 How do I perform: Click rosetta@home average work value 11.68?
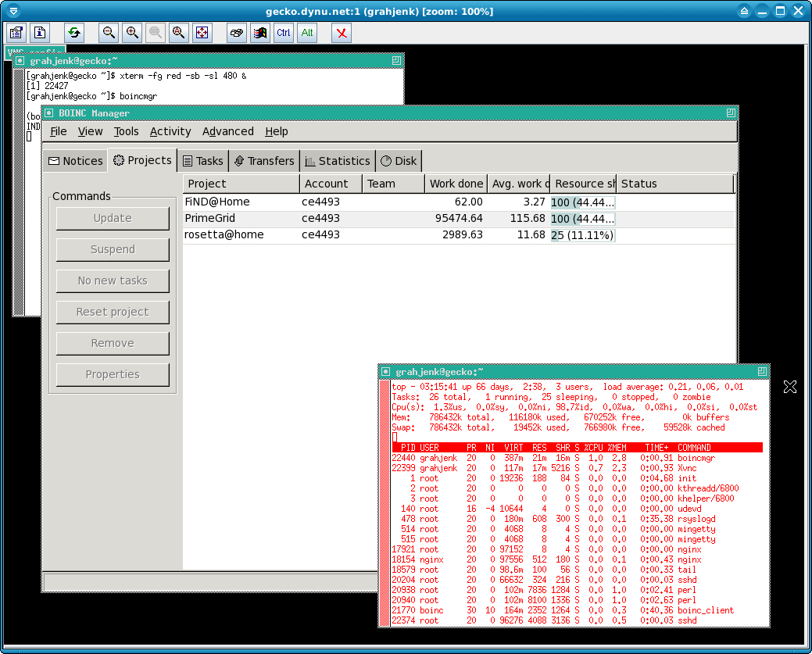point(531,235)
